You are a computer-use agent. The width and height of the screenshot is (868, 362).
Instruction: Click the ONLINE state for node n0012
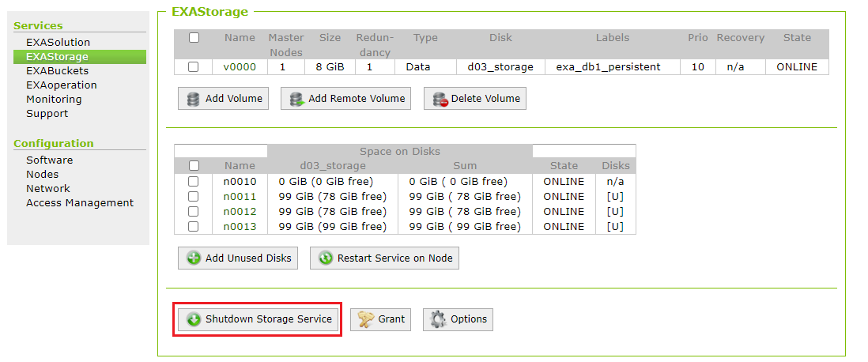point(564,212)
